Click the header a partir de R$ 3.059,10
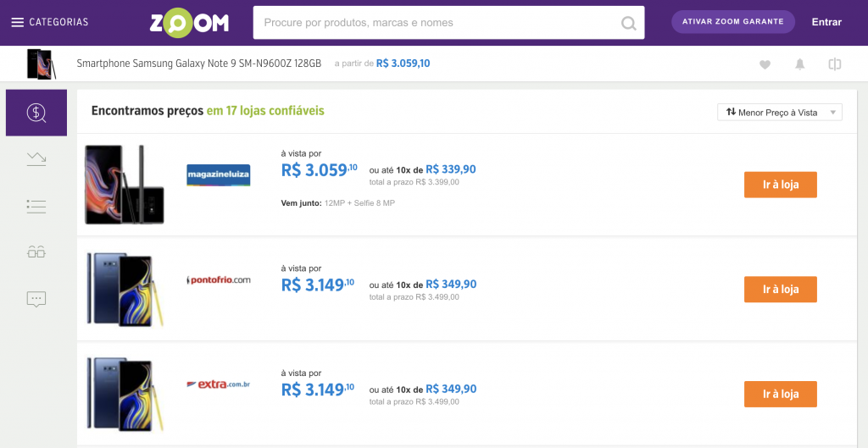This screenshot has height=448, width=868. pos(382,64)
